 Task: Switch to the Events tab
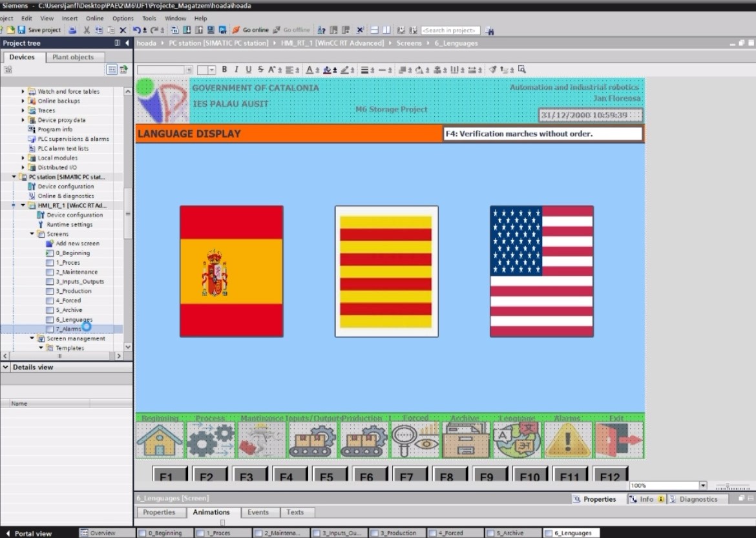(258, 512)
